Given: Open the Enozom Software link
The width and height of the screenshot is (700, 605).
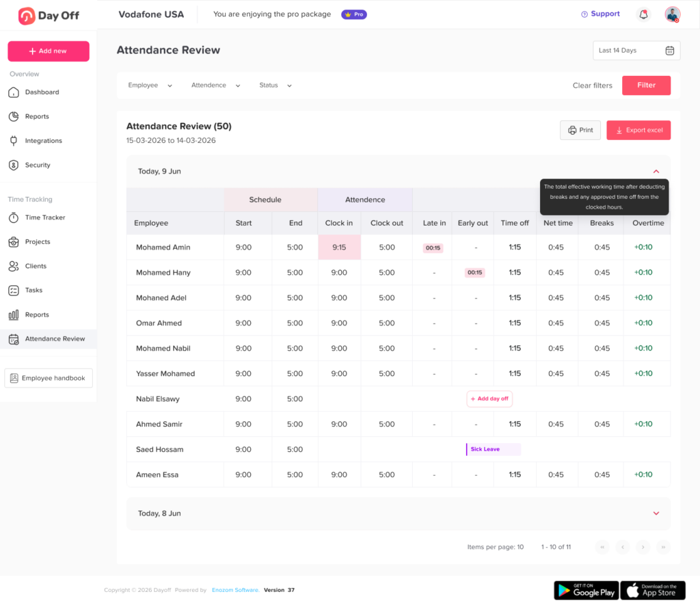Looking at the screenshot, I should [235, 590].
